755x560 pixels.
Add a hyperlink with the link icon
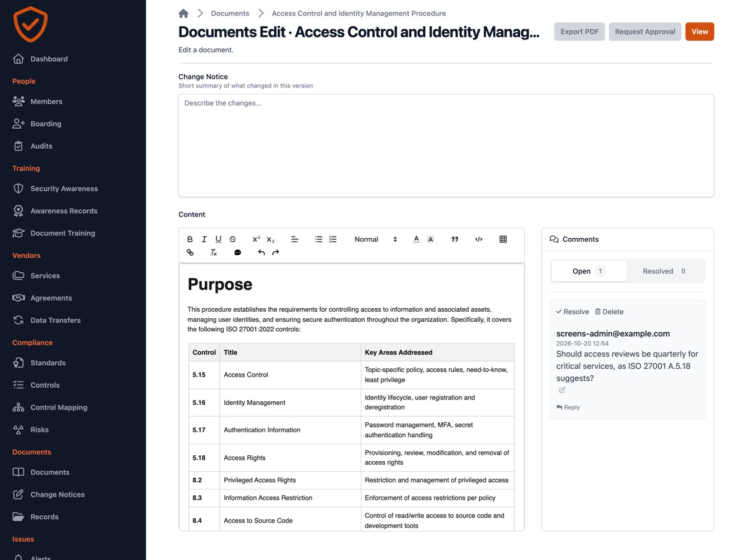point(190,252)
